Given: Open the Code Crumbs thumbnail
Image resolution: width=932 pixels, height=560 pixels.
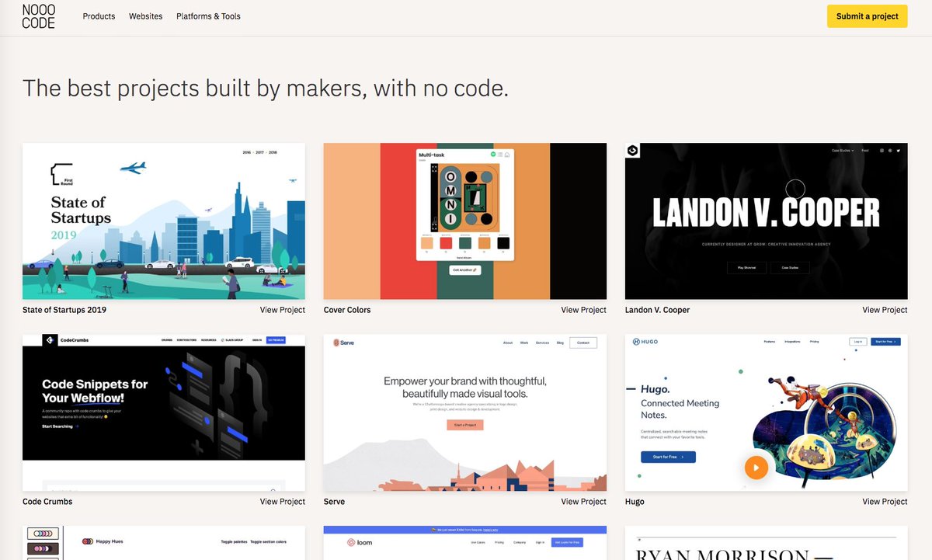Looking at the screenshot, I should pos(164,412).
